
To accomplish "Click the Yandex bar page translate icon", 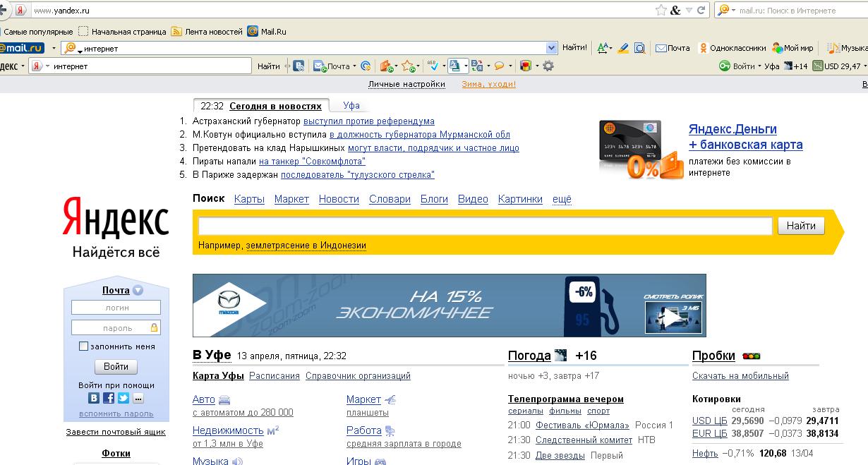I will tap(478, 66).
